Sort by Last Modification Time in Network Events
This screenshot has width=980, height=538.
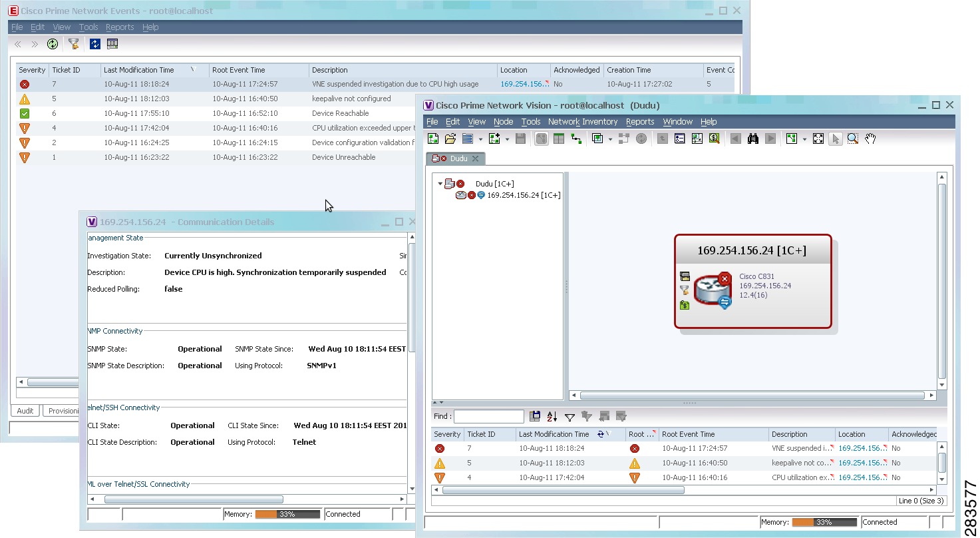coord(154,70)
